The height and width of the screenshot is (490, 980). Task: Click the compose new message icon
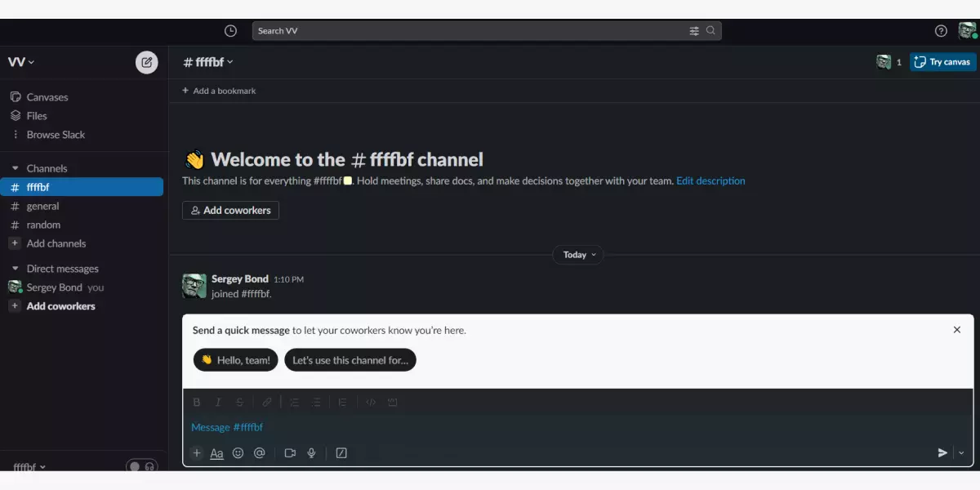[x=146, y=62]
